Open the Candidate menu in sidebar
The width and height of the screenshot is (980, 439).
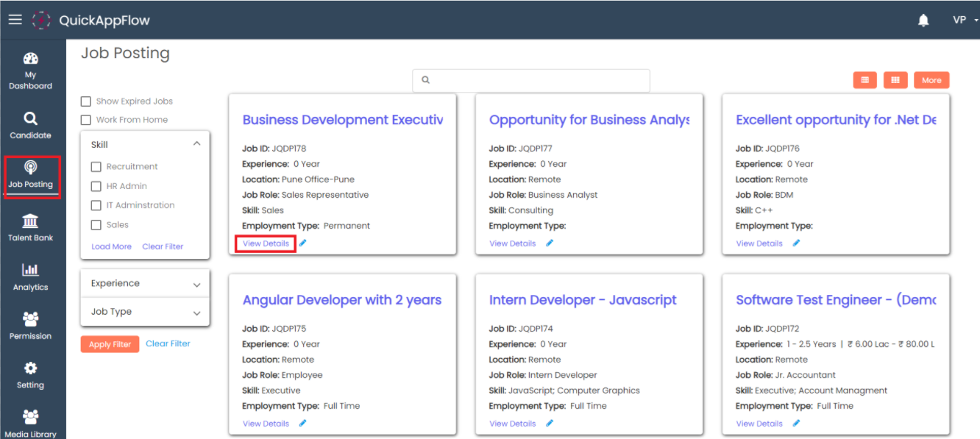pos(30,125)
